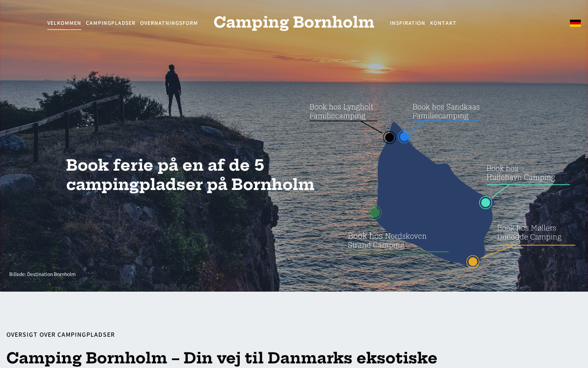Screen dimensions: 588x368
Task: Open the Velkommen menu item
Action: click(64, 23)
